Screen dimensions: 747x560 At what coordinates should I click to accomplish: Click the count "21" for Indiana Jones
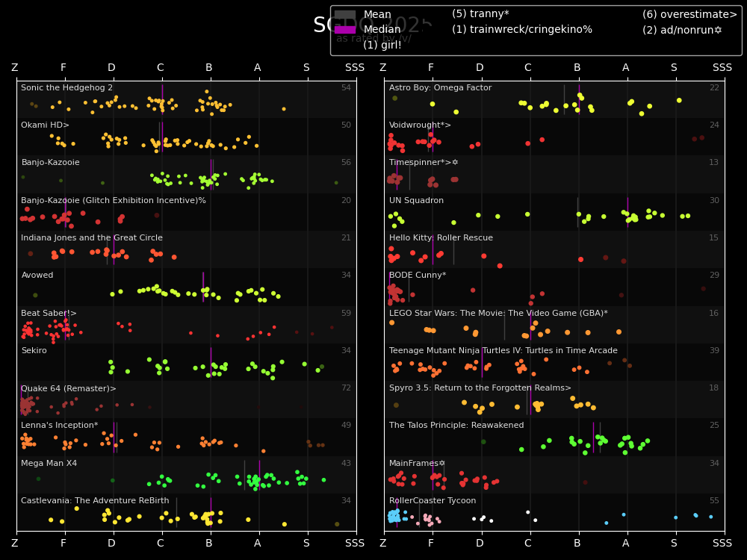click(x=346, y=237)
